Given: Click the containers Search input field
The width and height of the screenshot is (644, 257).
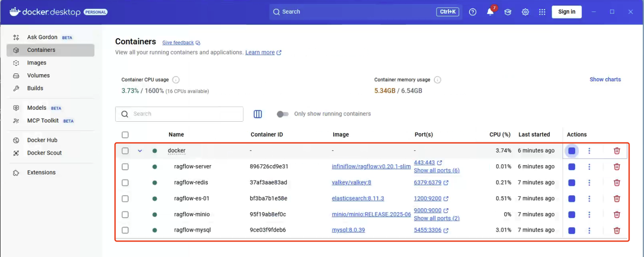Looking at the screenshot, I should [x=179, y=114].
